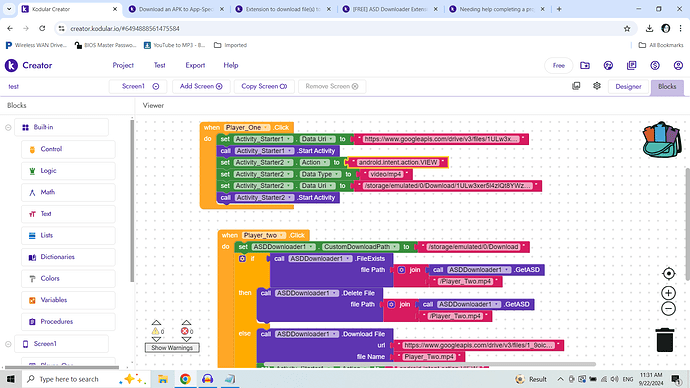Click the Windows taskbar search box
The height and width of the screenshot is (388, 690).
coord(86,379)
